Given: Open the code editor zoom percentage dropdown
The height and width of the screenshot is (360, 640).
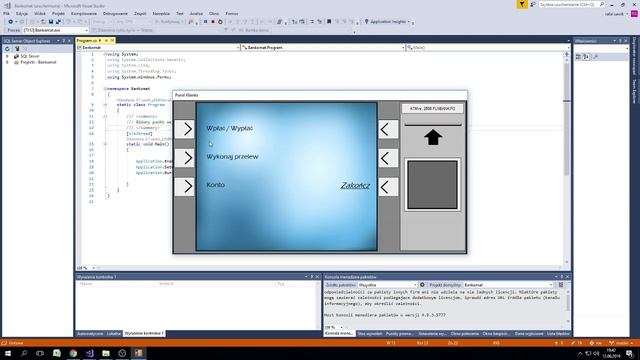Looking at the screenshot, I should (x=86, y=268).
